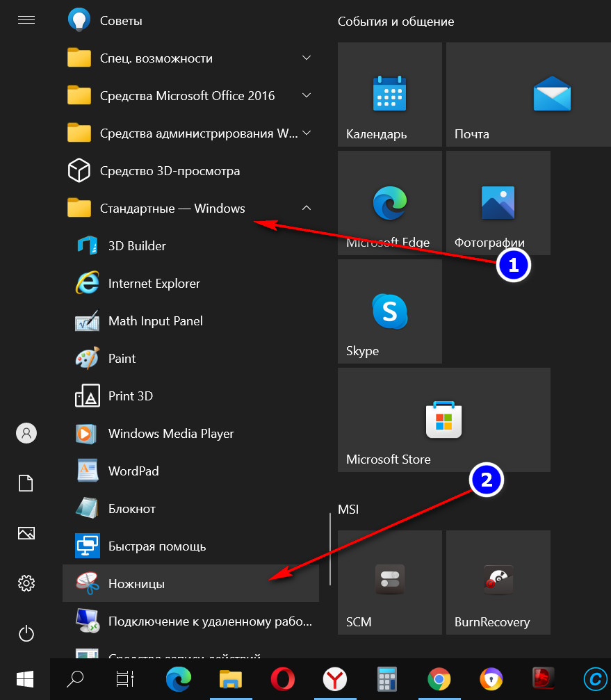Open Средство 3D-просмотра

pyautogui.click(x=190, y=170)
